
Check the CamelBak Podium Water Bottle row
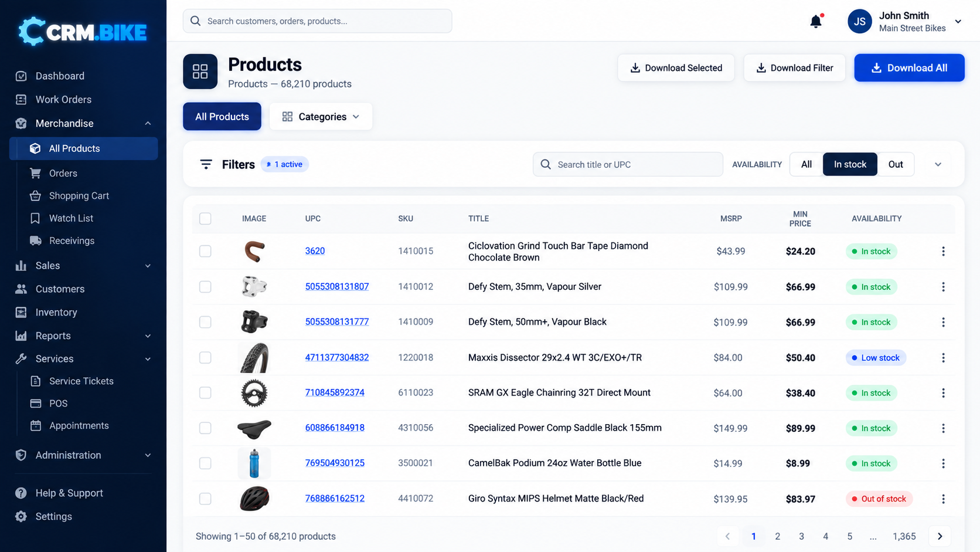pyautogui.click(x=205, y=463)
